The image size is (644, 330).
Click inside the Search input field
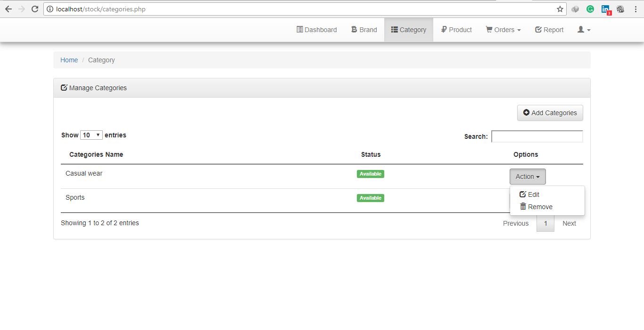click(x=537, y=136)
